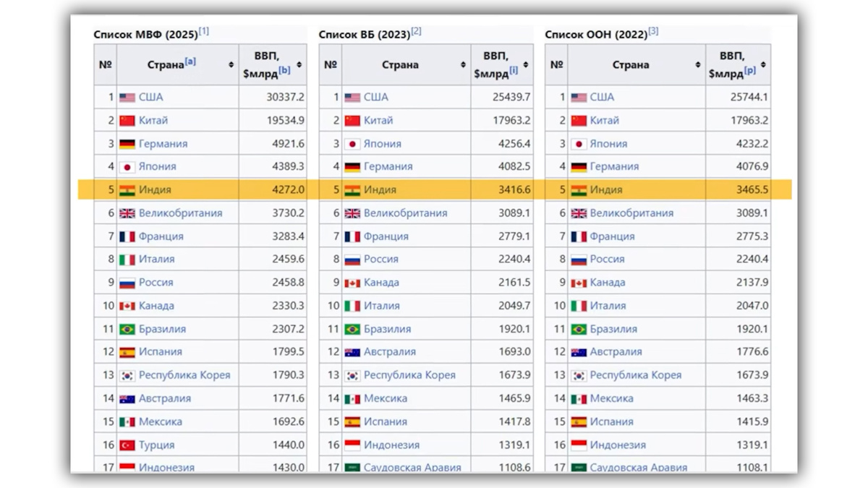Screen dimensions: 868x488
Task: Open США link in World Bank list
Action: pos(376,97)
